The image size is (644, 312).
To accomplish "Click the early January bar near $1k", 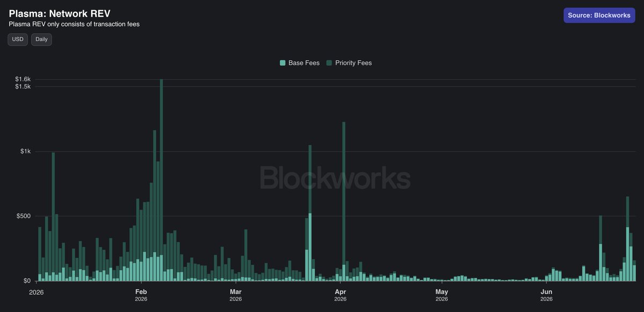I will 53,217.
